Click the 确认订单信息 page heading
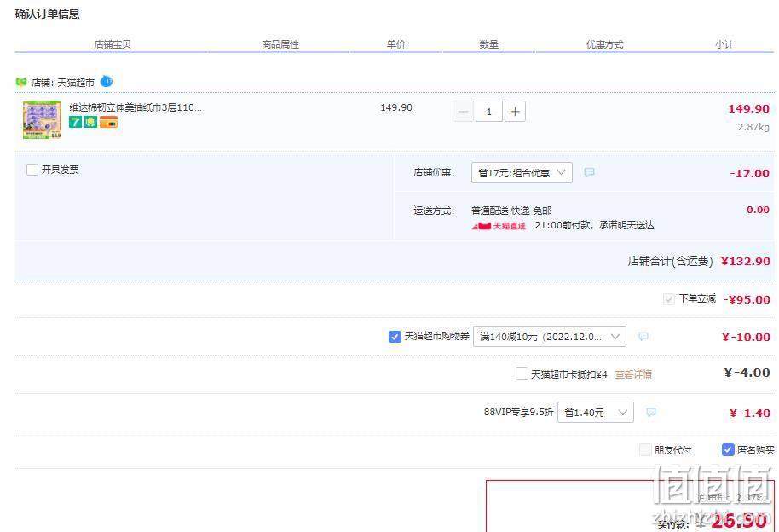The image size is (779, 532). tap(47, 14)
